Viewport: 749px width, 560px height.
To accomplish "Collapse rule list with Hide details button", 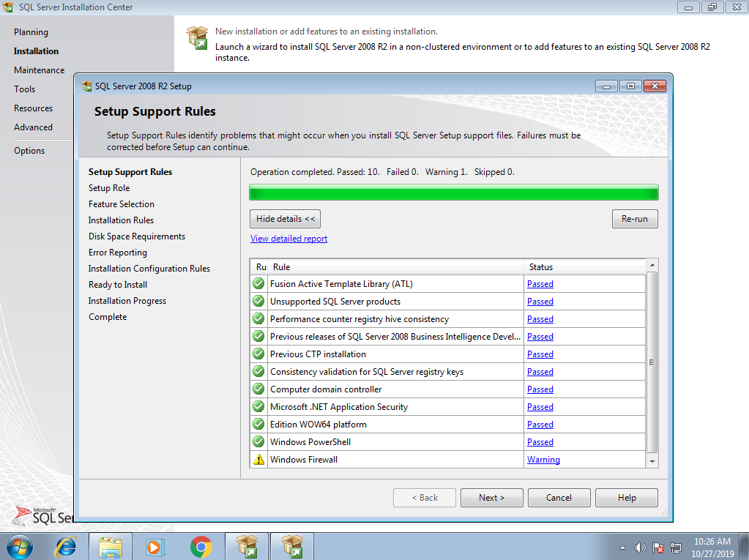I will tap(285, 219).
